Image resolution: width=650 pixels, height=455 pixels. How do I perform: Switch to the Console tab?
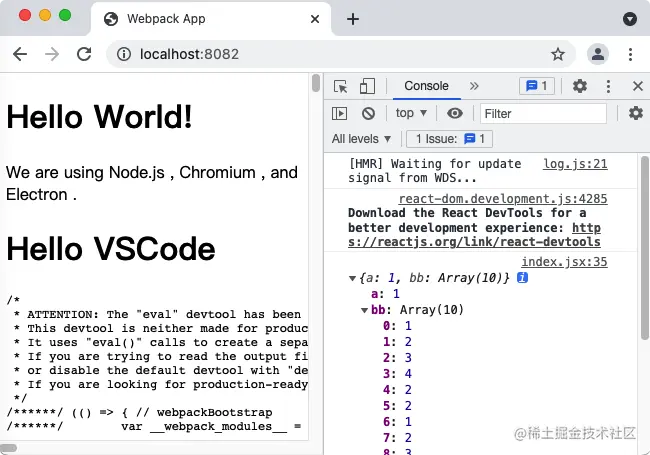(427, 86)
